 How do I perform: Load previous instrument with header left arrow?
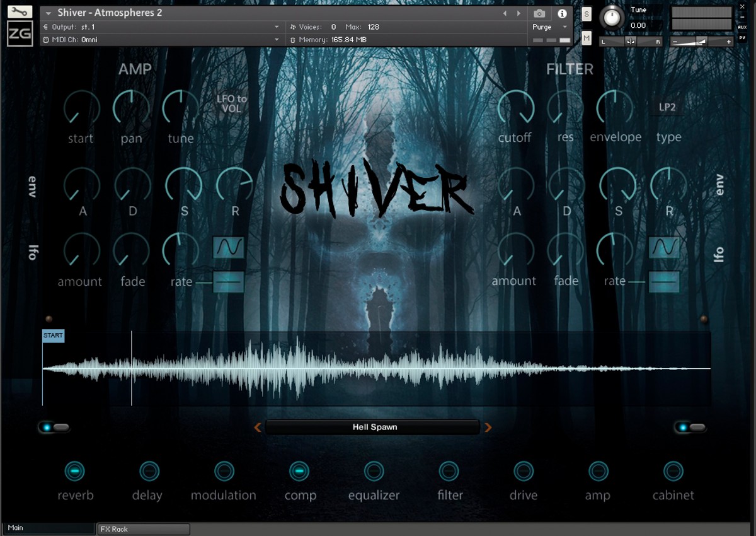(x=505, y=13)
